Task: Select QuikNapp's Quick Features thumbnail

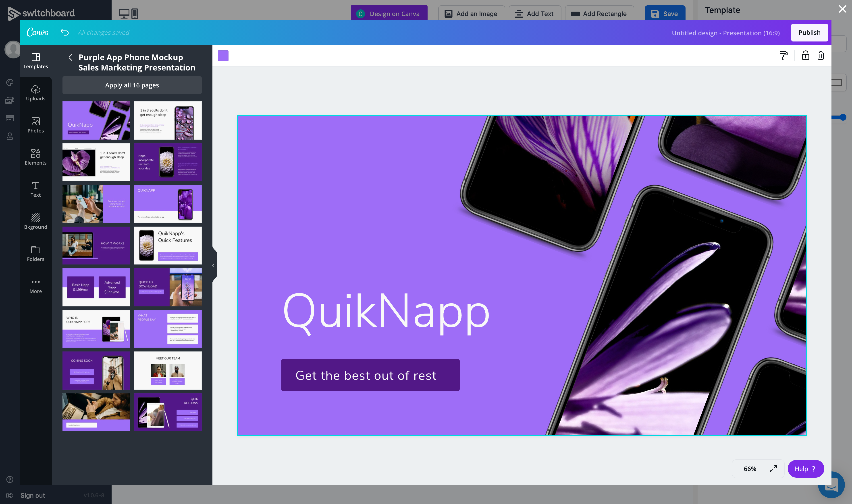Action: (x=168, y=246)
